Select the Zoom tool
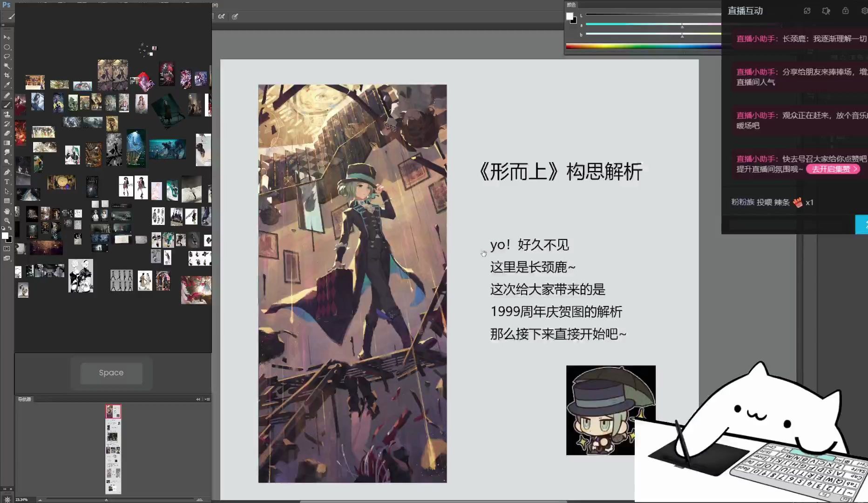 [x=7, y=221]
